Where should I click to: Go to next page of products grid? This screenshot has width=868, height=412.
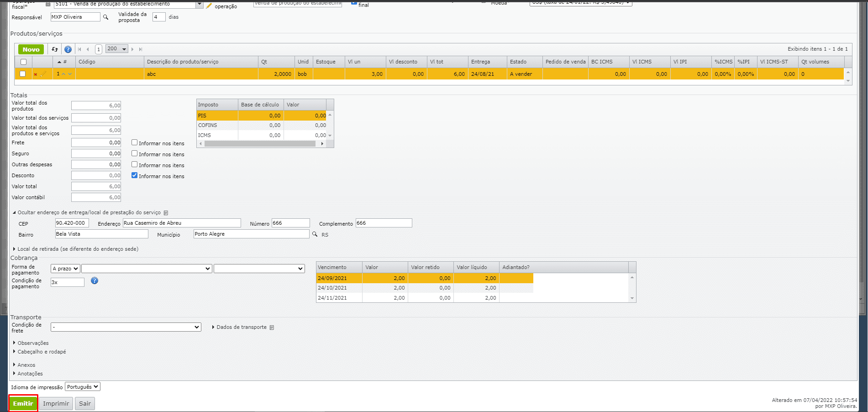click(132, 49)
